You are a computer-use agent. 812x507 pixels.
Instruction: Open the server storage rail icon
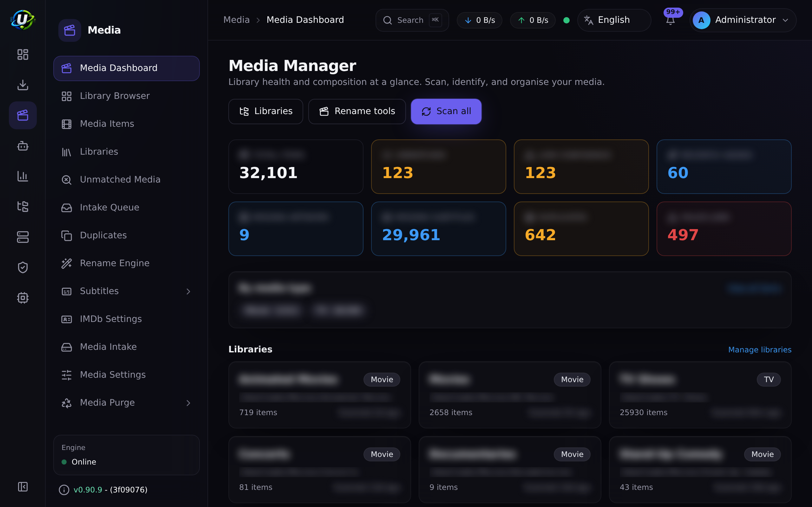[23, 237]
